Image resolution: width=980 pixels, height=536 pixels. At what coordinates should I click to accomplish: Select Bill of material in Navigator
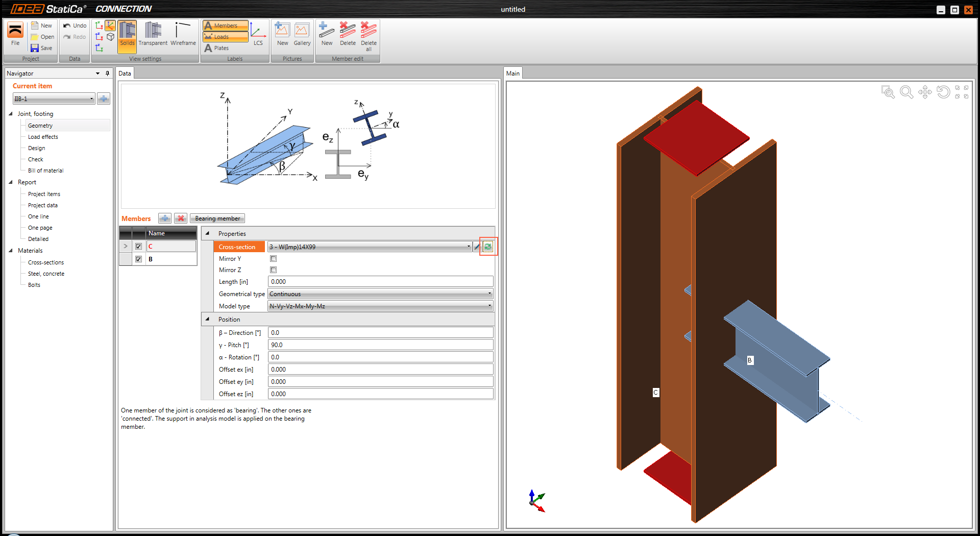(x=45, y=170)
